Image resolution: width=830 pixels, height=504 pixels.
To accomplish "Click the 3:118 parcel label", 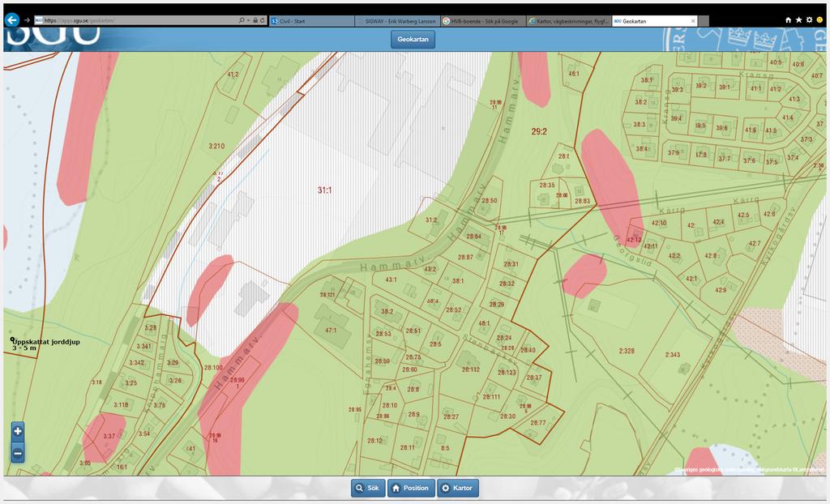I will tap(121, 405).
